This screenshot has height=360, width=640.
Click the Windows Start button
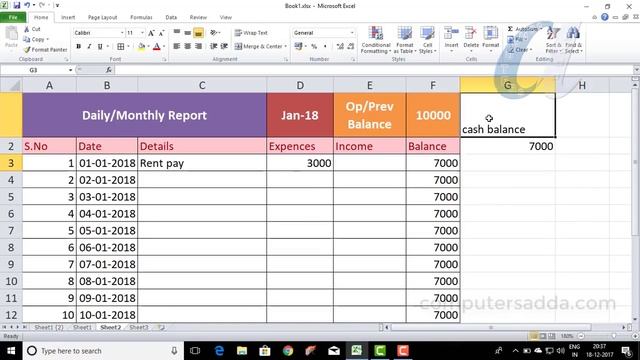[11, 351]
